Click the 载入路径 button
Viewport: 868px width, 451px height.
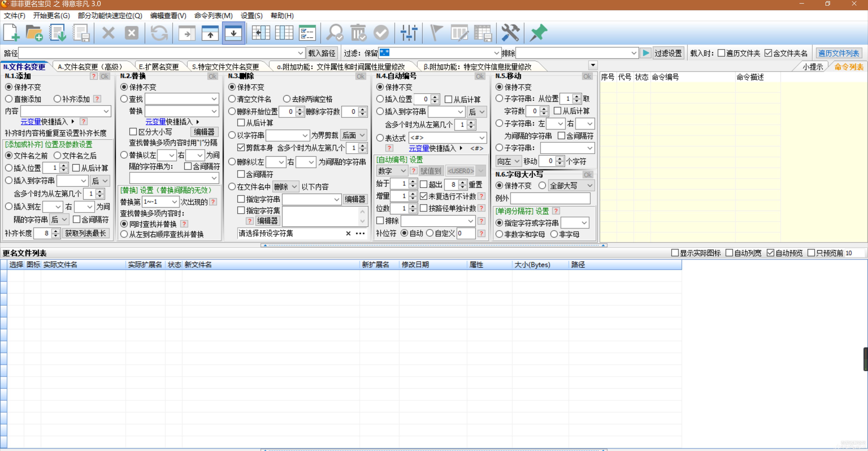coord(322,53)
